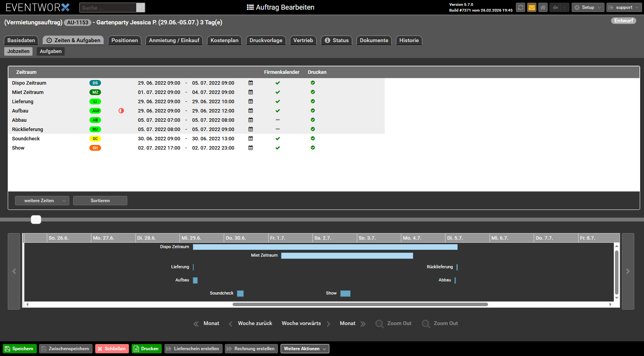Expand the weitere Zeiten dropdown
Viewport: 644px width, 356px height.
(42, 201)
